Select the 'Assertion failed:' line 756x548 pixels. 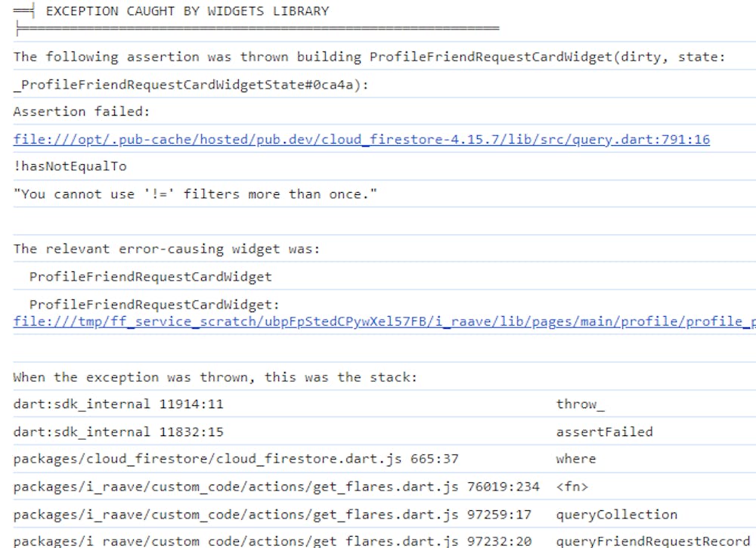(x=82, y=112)
